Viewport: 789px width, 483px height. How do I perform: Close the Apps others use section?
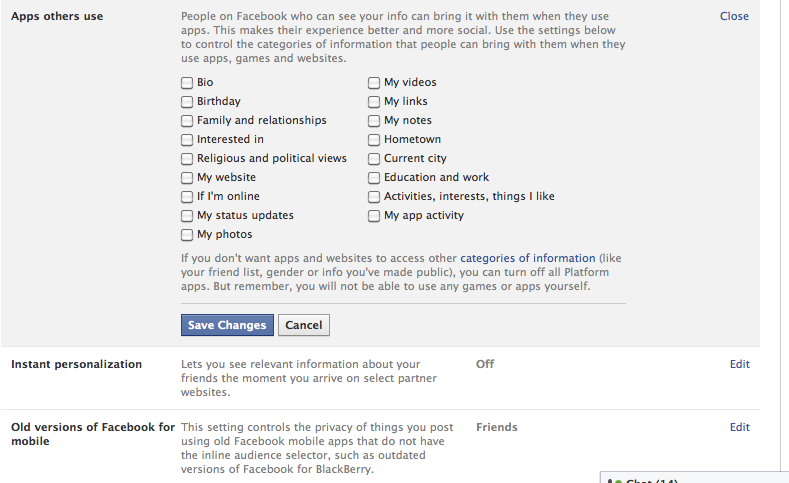734,16
